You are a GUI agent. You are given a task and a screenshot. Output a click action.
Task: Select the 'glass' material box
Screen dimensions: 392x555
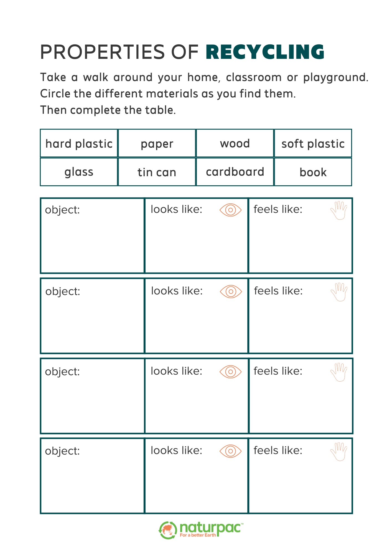(x=79, y=172)
